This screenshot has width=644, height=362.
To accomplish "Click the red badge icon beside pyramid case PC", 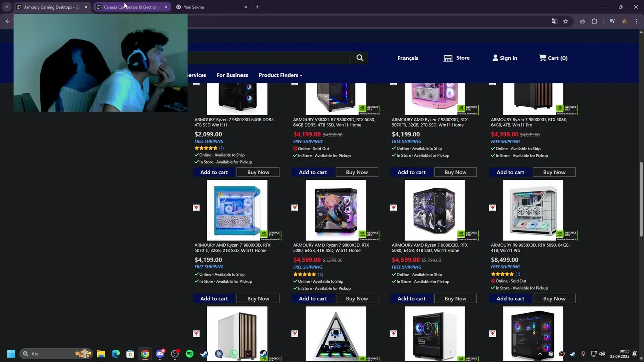I will click(x=295, y=334).
